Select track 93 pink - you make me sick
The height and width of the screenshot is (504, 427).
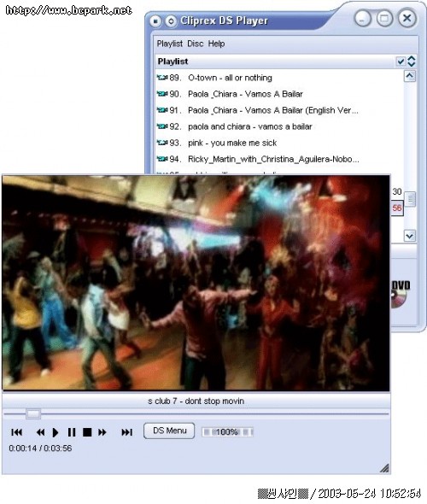[278, 143]
